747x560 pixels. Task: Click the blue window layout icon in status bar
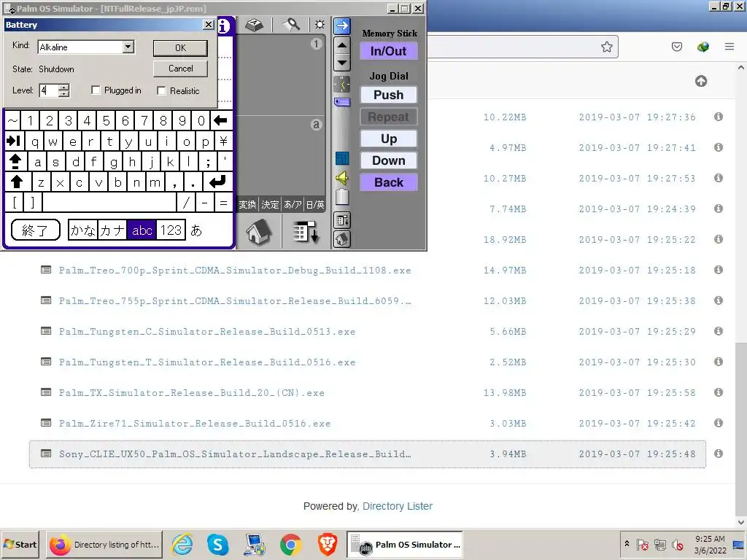pos(341,158)
